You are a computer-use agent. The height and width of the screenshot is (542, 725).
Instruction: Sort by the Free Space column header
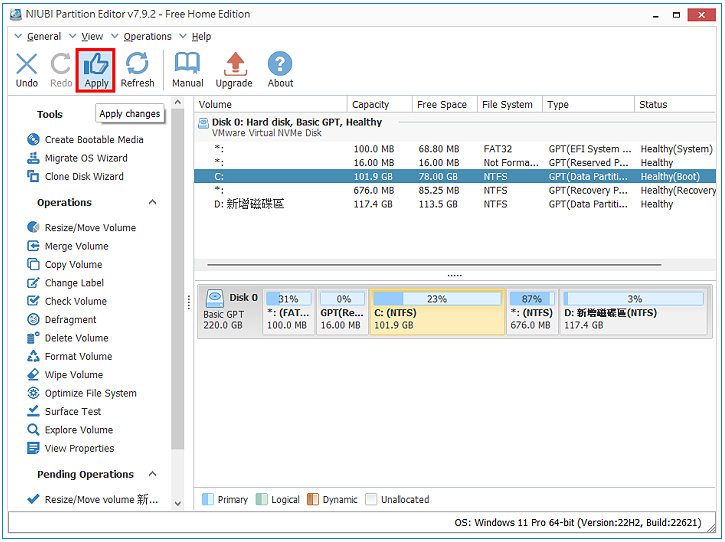[444, 105]
